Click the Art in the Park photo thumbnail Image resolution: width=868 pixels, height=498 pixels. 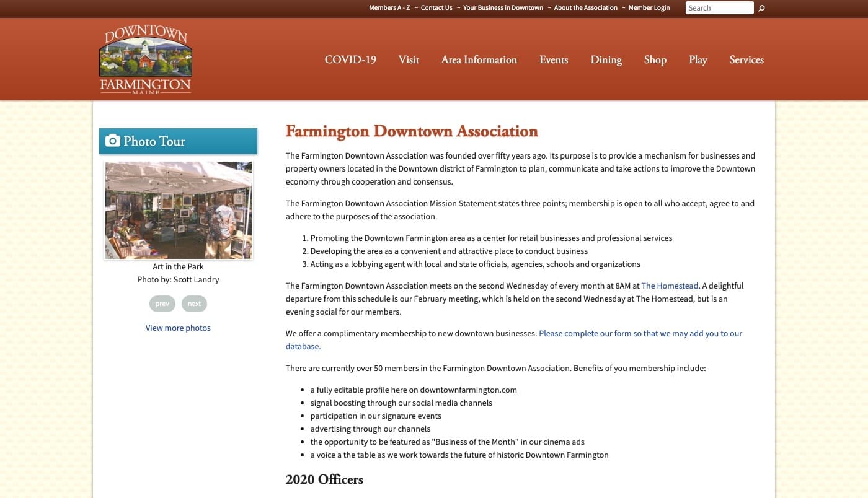178,209
